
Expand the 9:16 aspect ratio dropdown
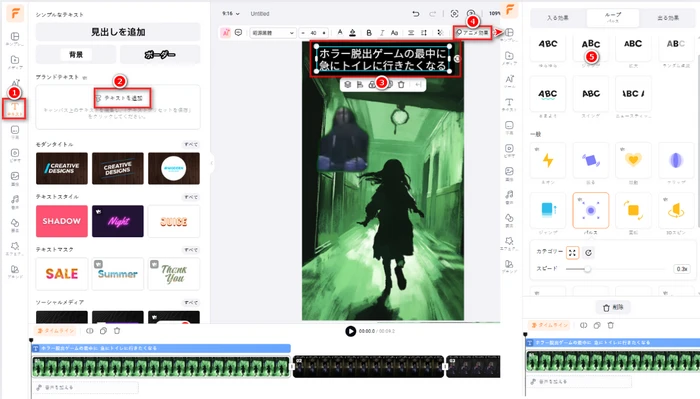(231, 14)
